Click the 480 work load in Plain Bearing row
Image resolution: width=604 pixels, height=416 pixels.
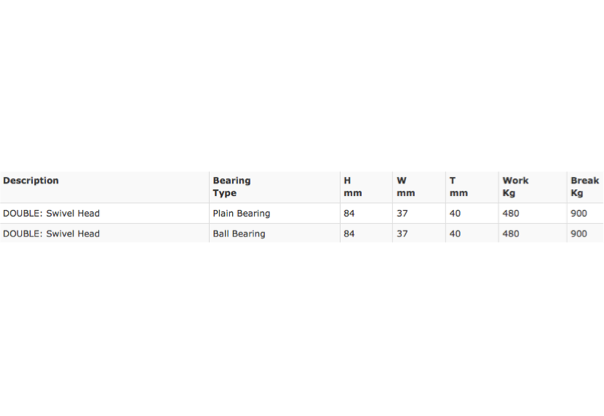(x=511, y=213)
